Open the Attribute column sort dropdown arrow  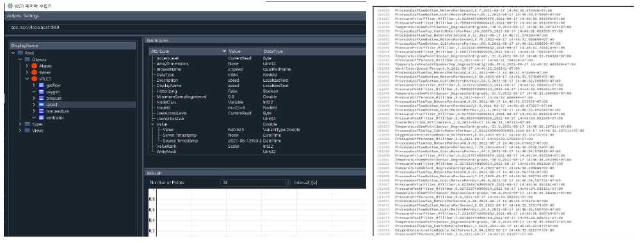(x=224, y=51)
